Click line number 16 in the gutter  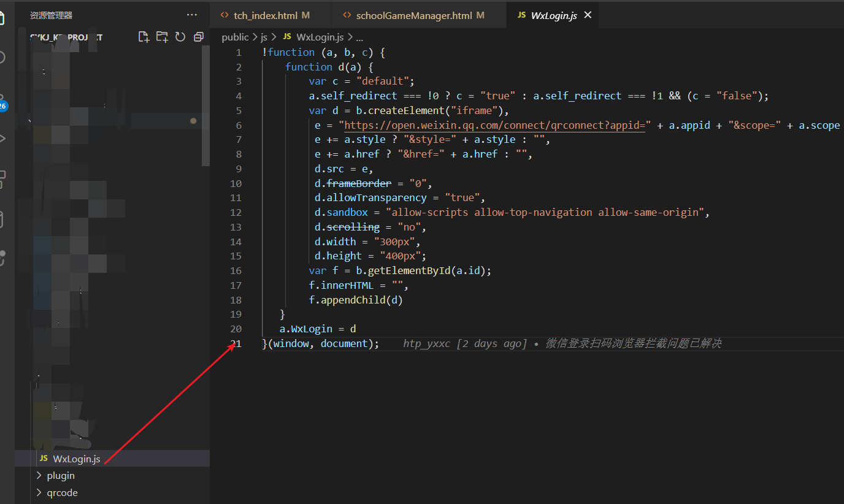pyautogui.click(x=236, y=271)
